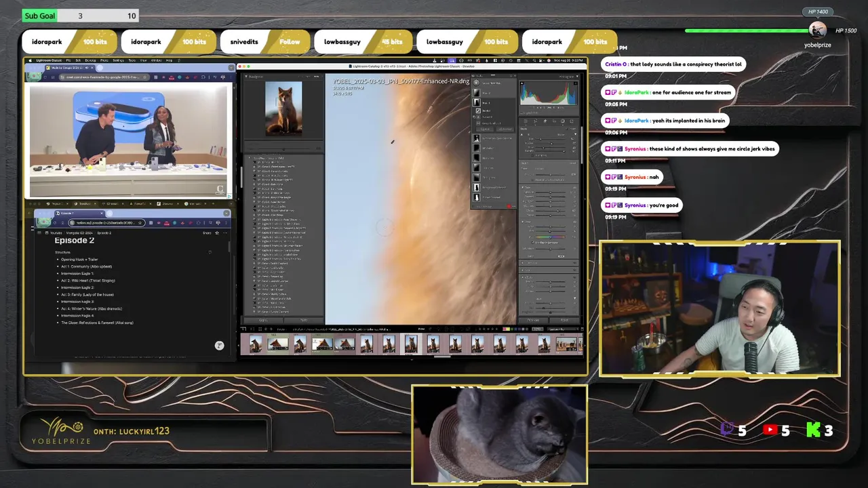Collapse the Tone section triangle
This screenshot has height=488, width=868.
tap(522, 187)
